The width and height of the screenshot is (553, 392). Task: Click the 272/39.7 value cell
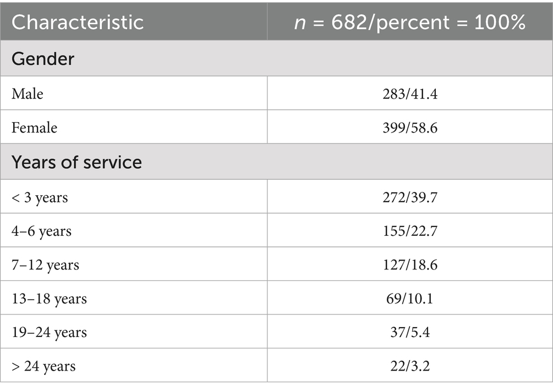pyautogui.click(x=410, y=197)
